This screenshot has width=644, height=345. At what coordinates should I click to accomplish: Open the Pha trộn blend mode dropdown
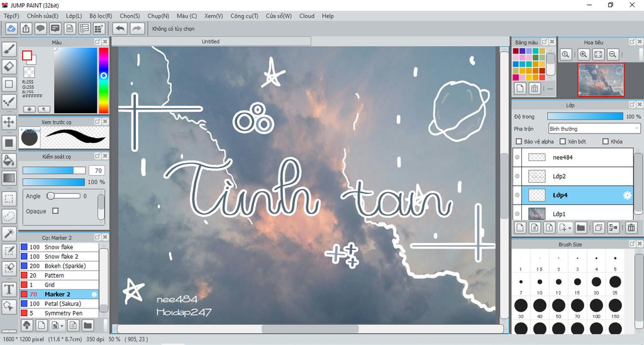pos(594,128)
